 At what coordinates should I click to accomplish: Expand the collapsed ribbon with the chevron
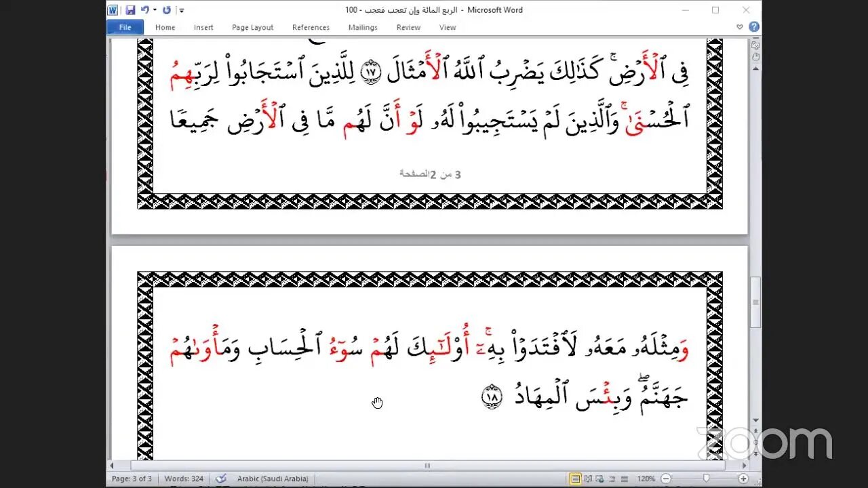pos(740,27)
